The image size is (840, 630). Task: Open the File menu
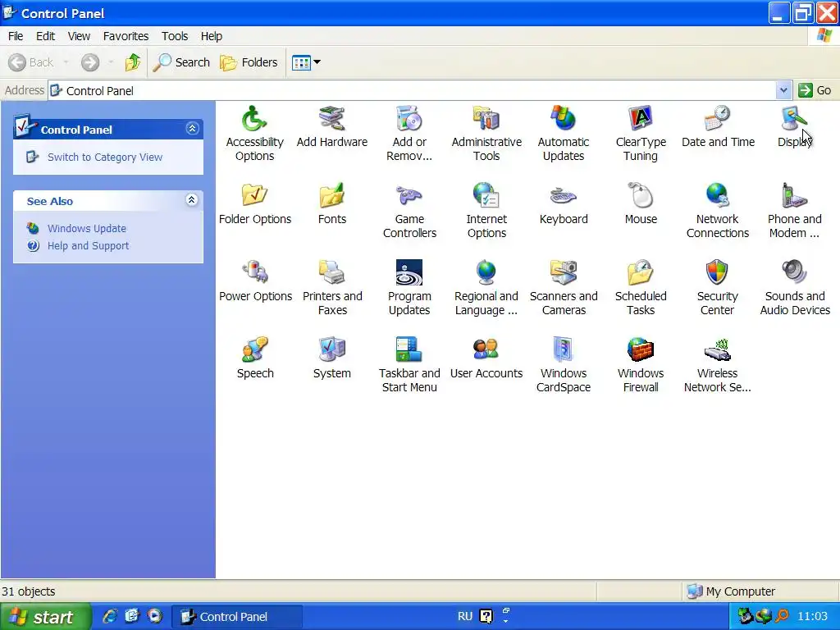point(16,36)
